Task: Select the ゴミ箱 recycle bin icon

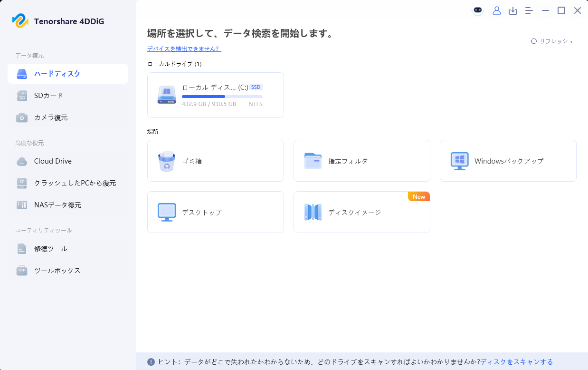Action: tap(167, 161)
